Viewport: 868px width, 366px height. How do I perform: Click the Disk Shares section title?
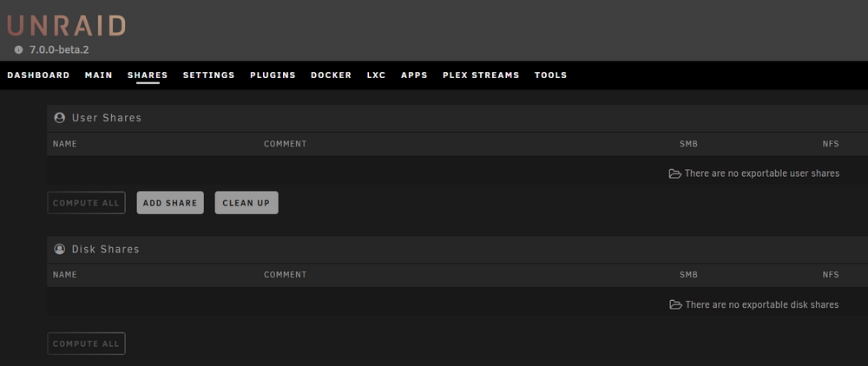pos(105,249)
